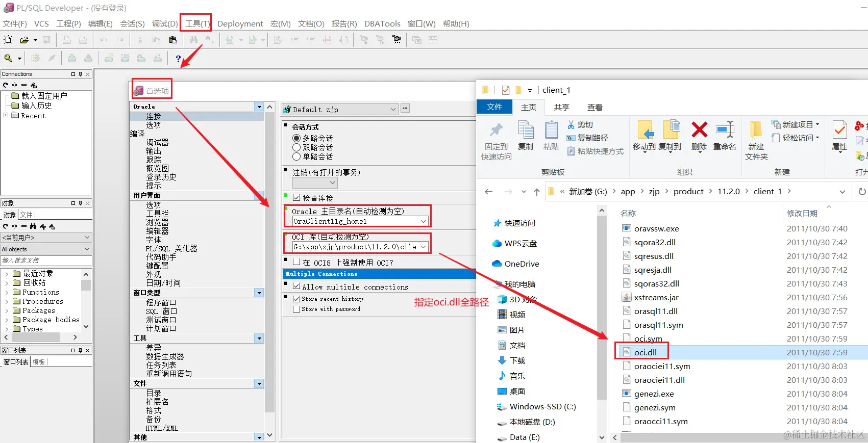Switch to Explorer 查看 ribbon tab
The height and width of the screenshot is (443, 868).
pos(594,107)
